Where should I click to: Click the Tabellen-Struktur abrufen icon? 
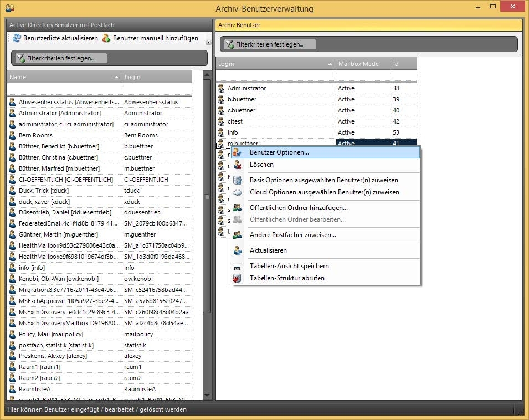238,278
